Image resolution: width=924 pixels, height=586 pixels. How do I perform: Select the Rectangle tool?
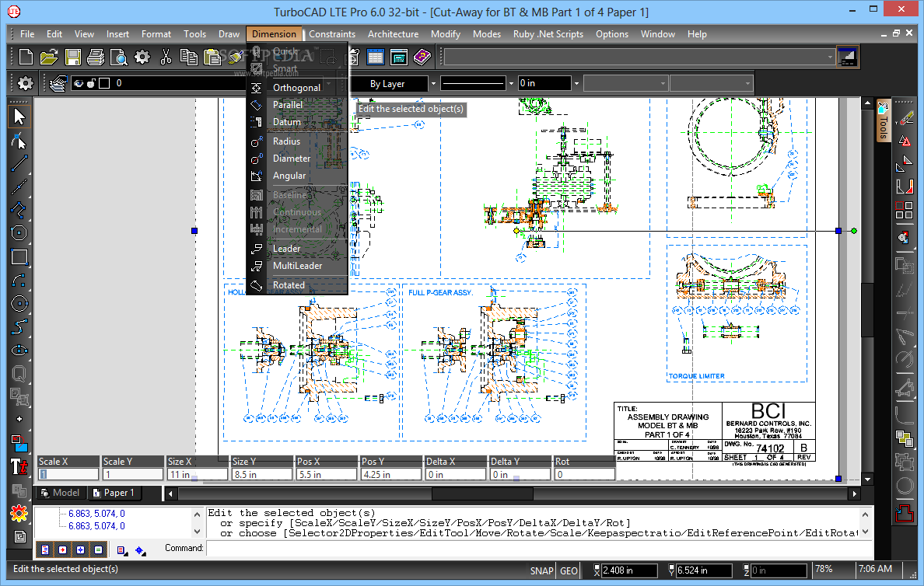[x=19, y=256]
